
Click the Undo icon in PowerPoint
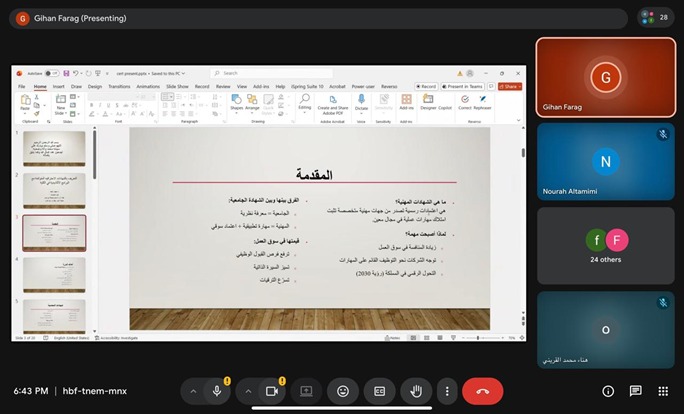pos(75,73)
